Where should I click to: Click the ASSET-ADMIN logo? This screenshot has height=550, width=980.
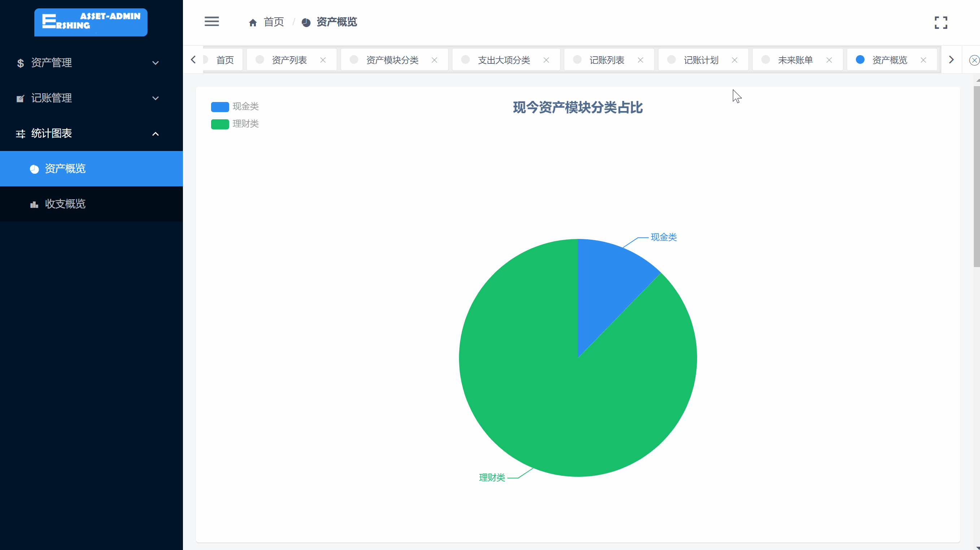91,22
